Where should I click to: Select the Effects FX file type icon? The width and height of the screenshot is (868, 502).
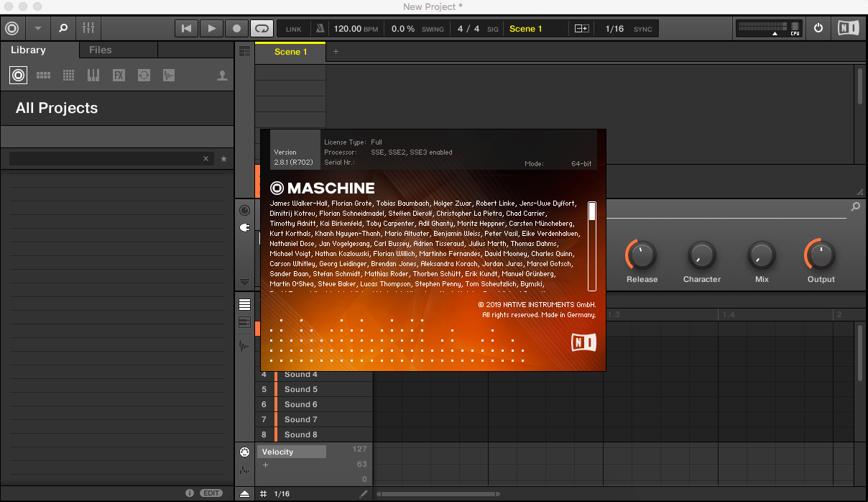(119, 75)
